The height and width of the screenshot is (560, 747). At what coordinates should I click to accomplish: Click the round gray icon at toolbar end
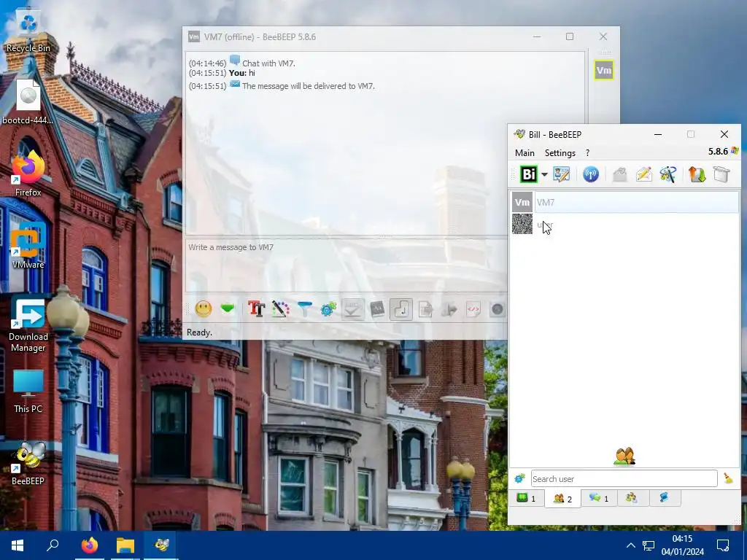[x=497, y=309]
